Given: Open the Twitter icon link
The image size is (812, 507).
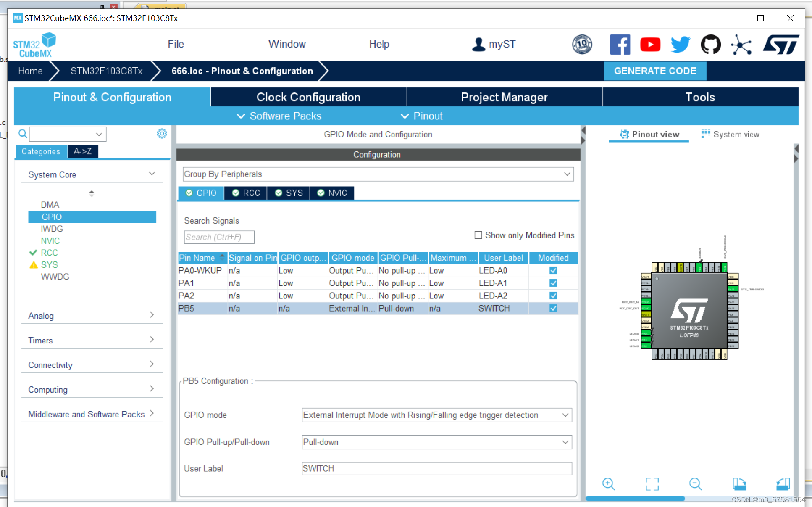Looking at the screenshot, I should [x=681, y=45].
